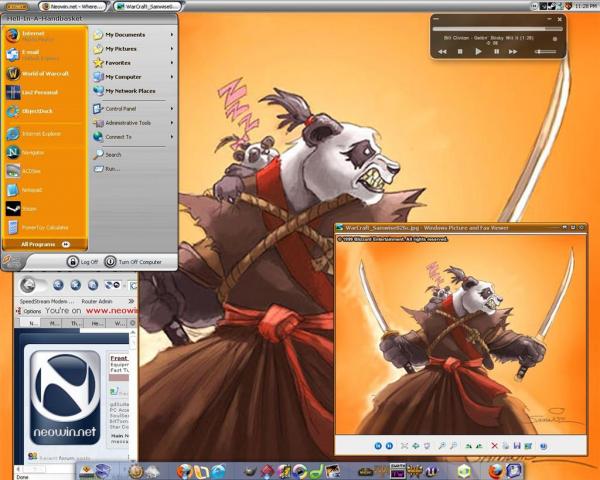The width and height of the screenshot is (600, 480).
Task: Delete image with red X in Picture Viewer
Action: tap(494, 446)
